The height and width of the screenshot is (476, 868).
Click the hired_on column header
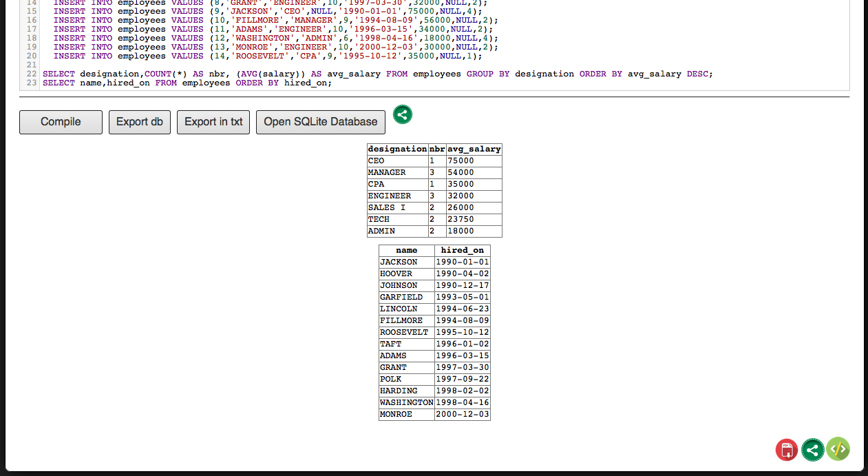point(462,250)
